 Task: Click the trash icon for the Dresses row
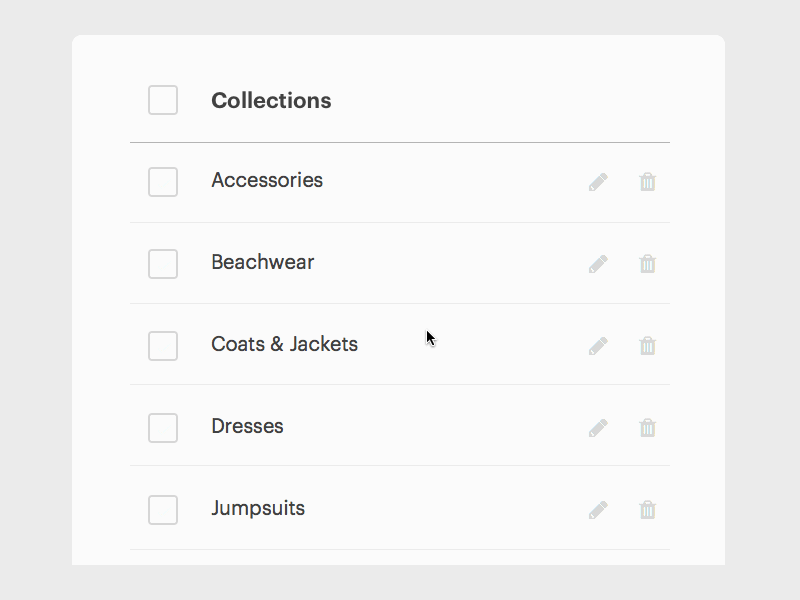(x=647, y=427)
